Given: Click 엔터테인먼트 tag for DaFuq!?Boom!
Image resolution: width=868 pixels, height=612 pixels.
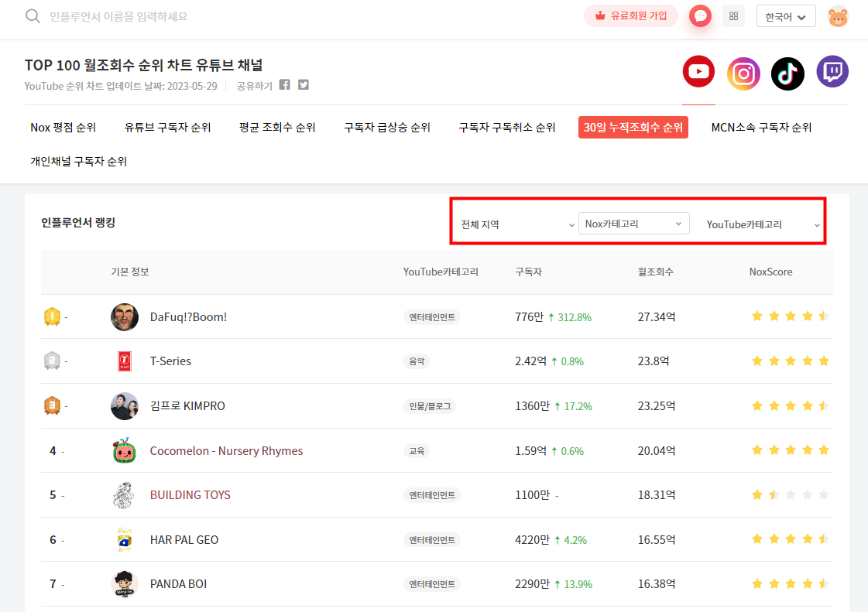Looking at the screenshot, I should 432,317.
